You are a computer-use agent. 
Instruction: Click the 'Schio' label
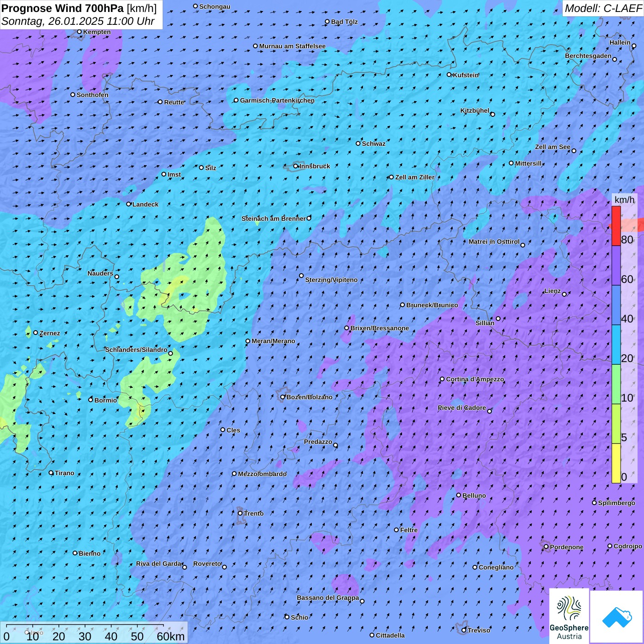[299, 617]
